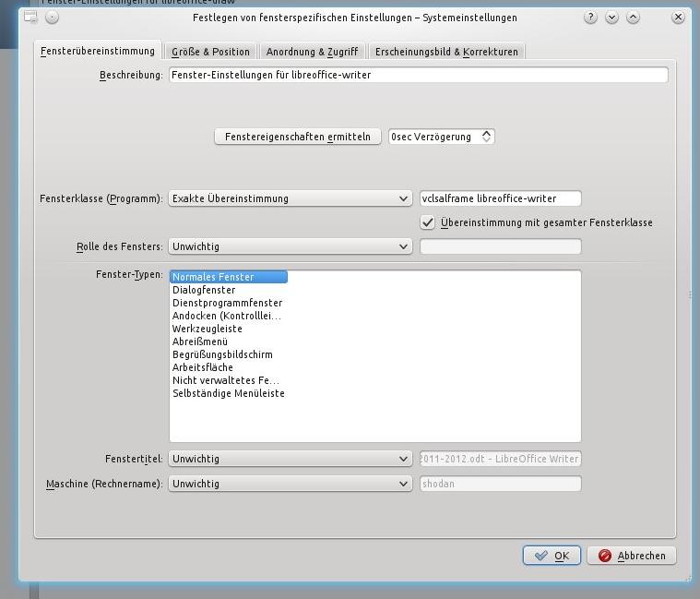Select Werkzeugleiste in Fenster-Typen list
Screen dimensions: 700x599
pyautogui.click(x=208, y=329)
